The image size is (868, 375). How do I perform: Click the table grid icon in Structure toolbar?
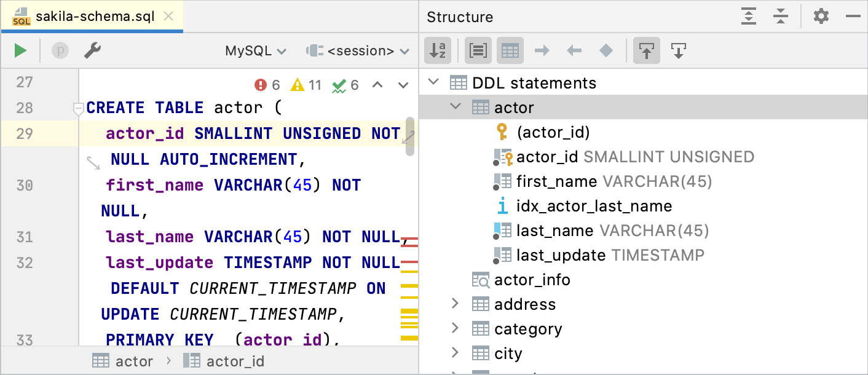[x=510, y=50]
